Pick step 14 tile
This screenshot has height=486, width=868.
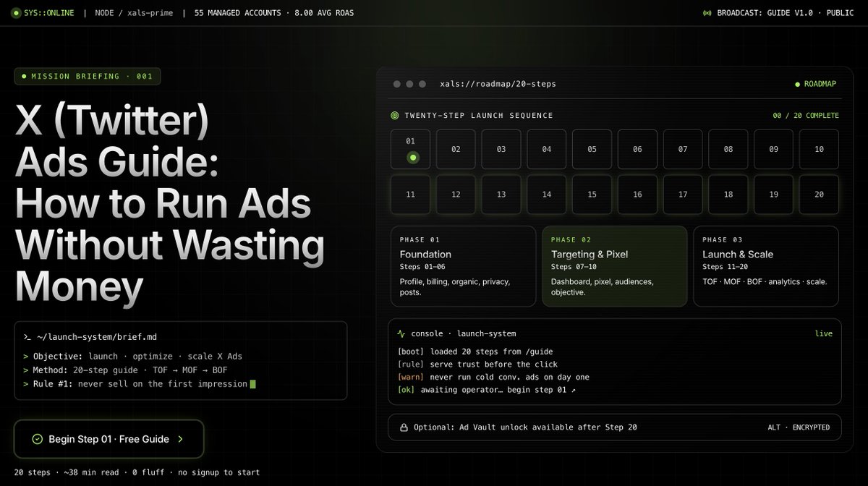pyautogui.click(x=547, y=195)
